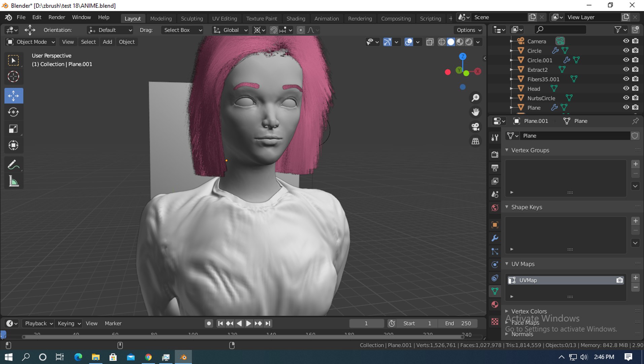Click the timeline scrollbar at bottom
The height and width of the screenshot is (364, 644).
coord(242,337)
